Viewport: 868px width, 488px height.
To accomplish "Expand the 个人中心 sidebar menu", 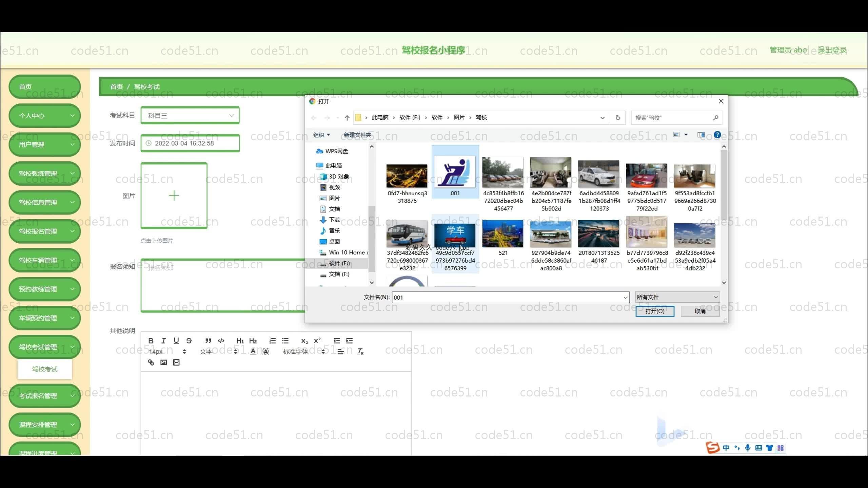I will point(45,116).
